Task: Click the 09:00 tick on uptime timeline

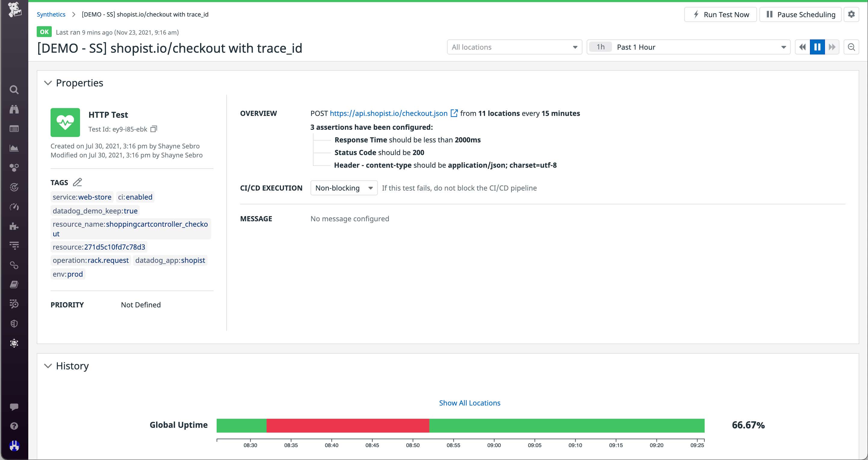Action: pos(494,445)
